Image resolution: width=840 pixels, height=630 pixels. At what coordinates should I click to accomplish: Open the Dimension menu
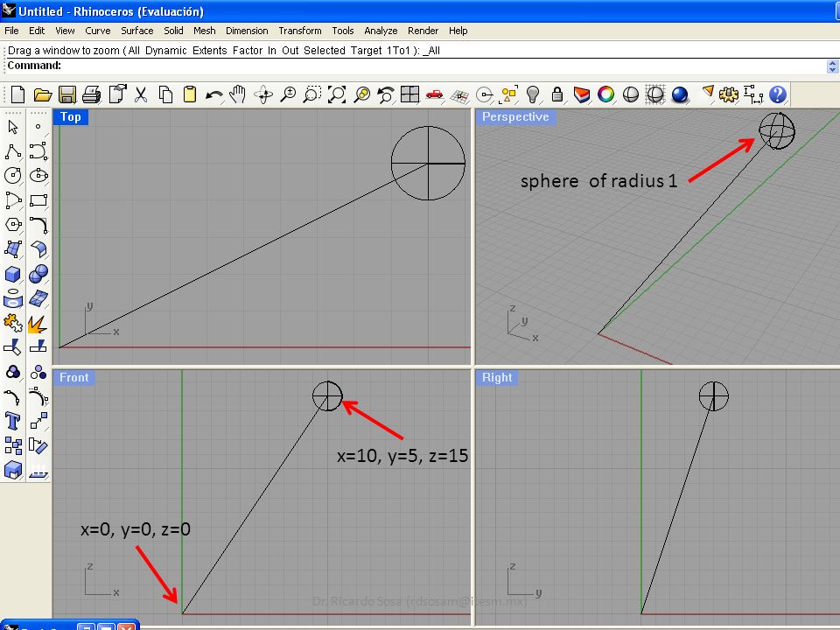tap(247, 31)
